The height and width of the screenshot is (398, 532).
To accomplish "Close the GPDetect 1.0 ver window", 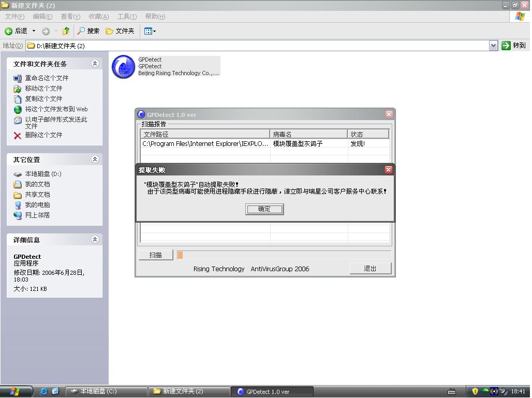I will 389,114.
